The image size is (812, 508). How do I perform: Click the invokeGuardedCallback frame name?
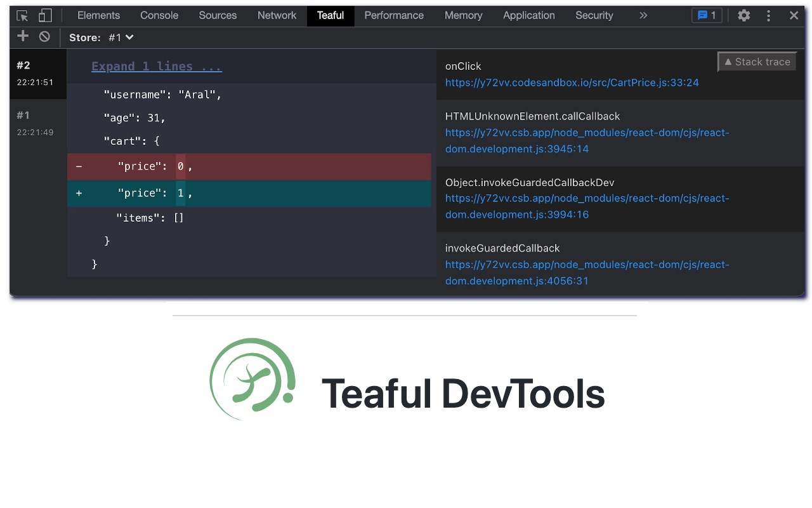pyautogui.click(x=502, y=248)
